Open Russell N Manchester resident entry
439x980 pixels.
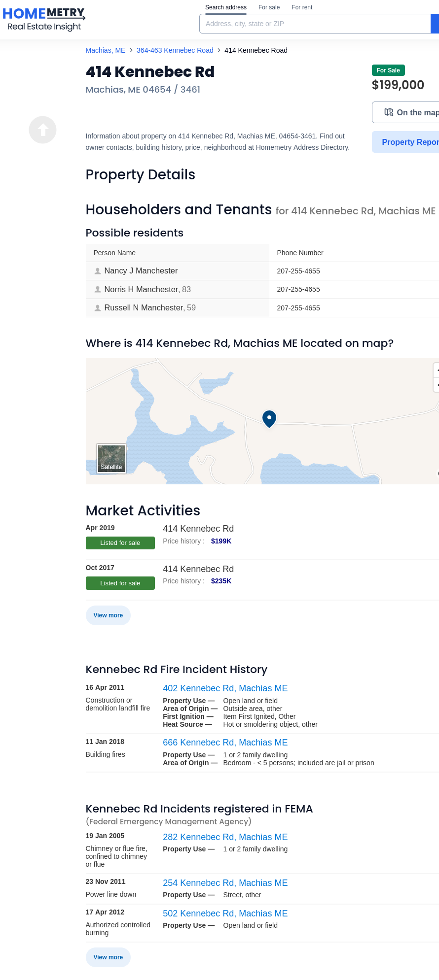144,308
